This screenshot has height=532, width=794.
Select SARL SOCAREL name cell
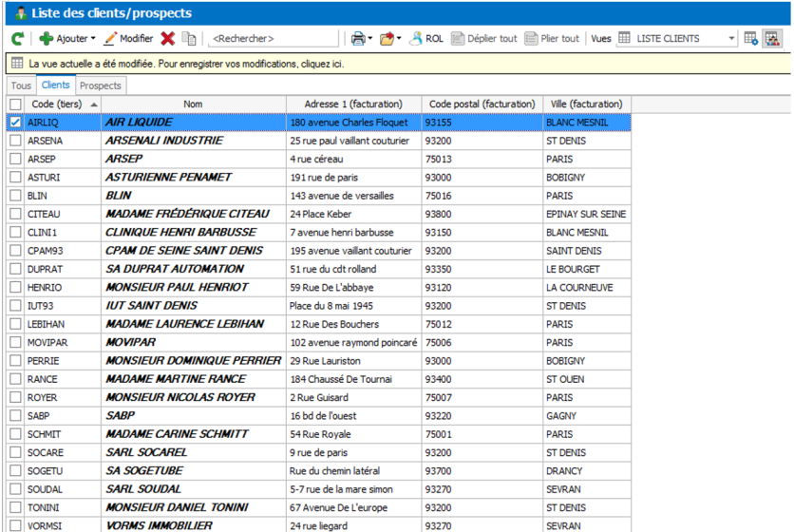pyautogui.click(x=194, y=452)
